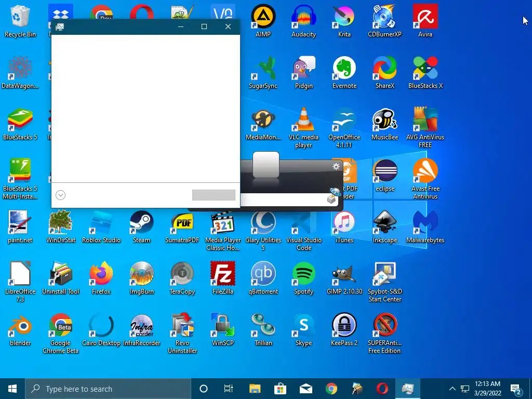Open CDBurnerXP shortcut
Viewport: 532px width, 399px height.
coord(385,20)
